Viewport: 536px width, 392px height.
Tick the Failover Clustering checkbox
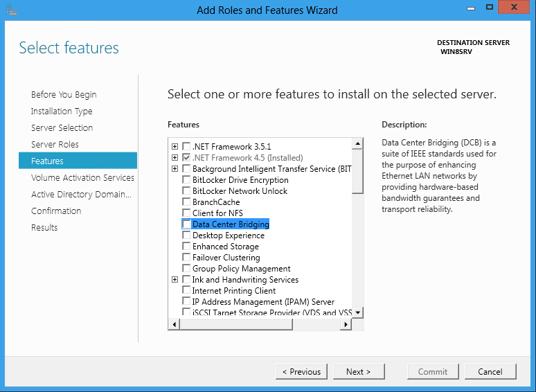click(186, 258)
